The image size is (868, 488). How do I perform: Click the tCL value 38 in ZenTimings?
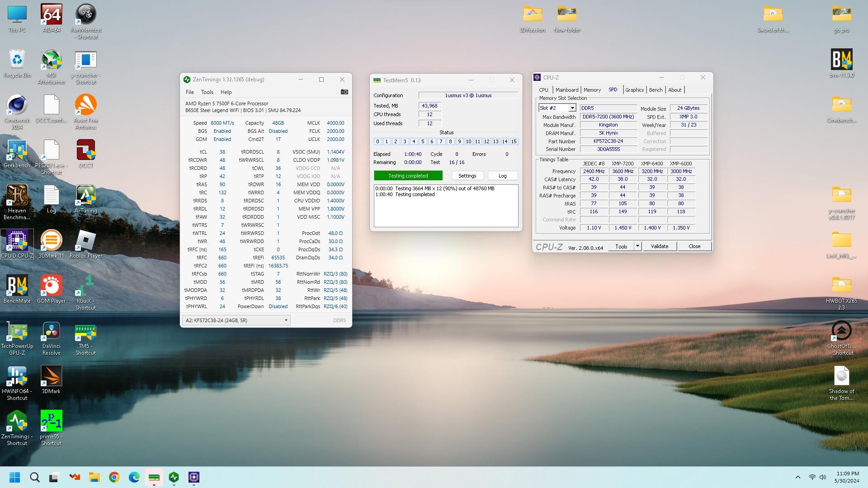tap(222, 152)
